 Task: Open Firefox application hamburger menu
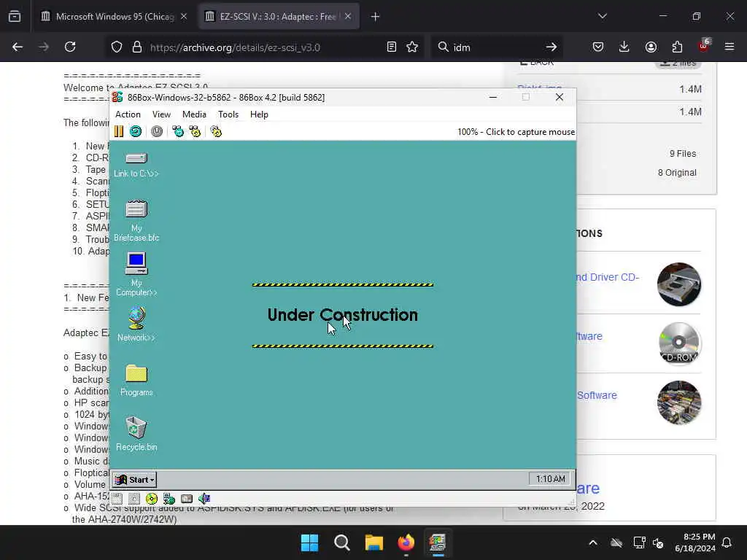[729, 47]
